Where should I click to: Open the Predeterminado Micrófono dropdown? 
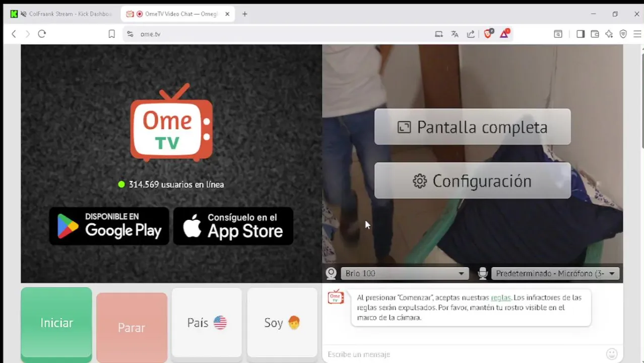pos(555,273)
